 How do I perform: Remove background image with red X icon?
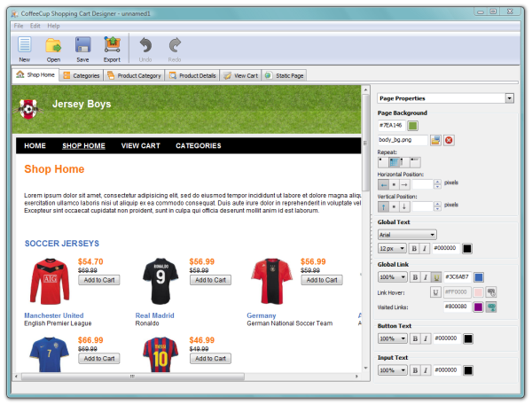tap(449, 140)
